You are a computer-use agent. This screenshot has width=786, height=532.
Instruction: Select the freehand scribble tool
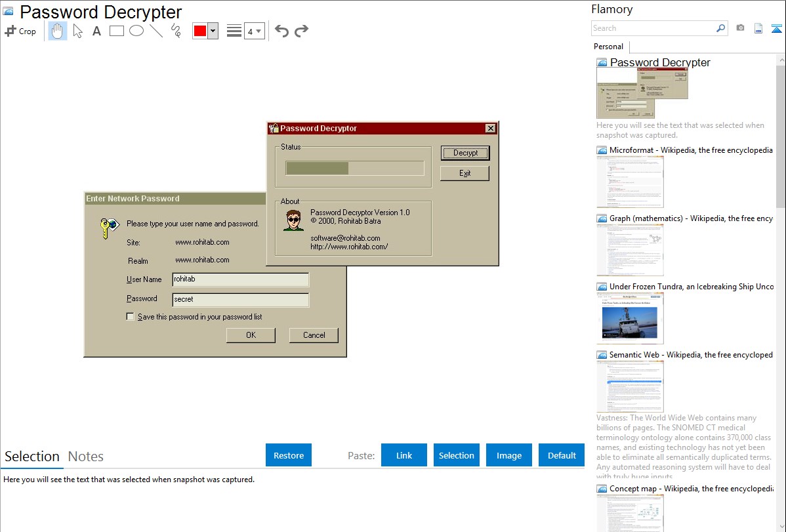click(176, 31)
